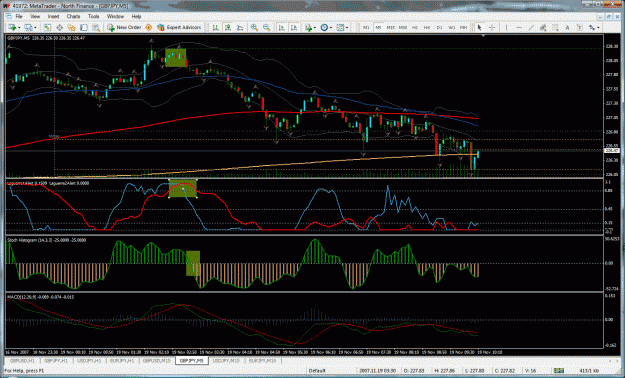Select the equidistant channel tool

(543, 28)
